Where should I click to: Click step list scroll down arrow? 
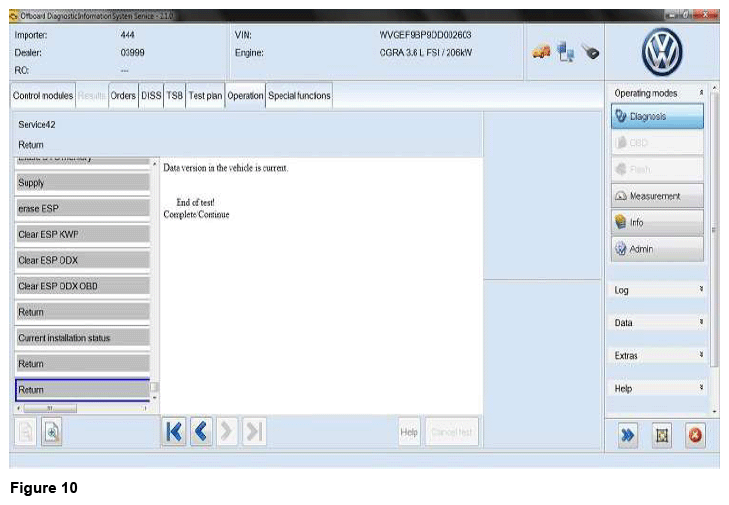click(x=155, y=398)
